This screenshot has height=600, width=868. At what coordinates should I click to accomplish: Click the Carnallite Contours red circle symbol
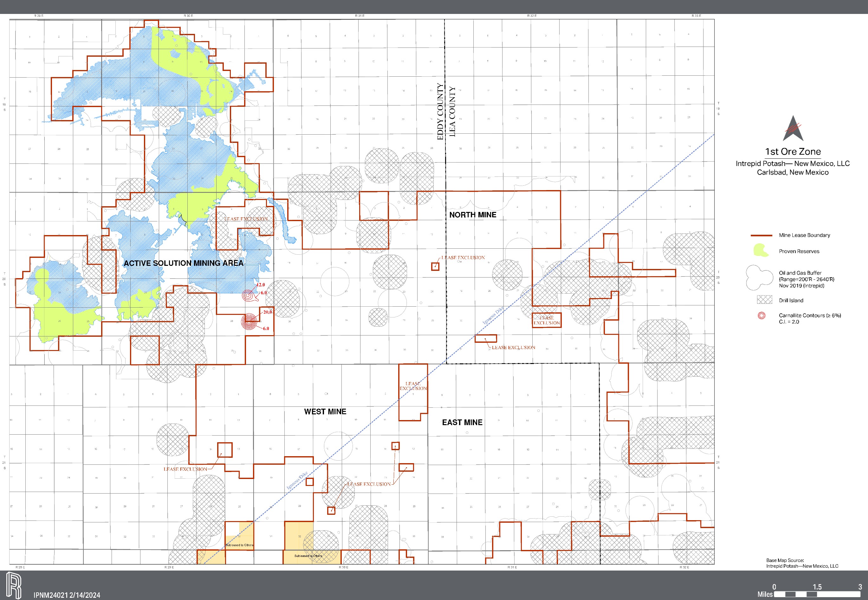click(x=761, y=316)
